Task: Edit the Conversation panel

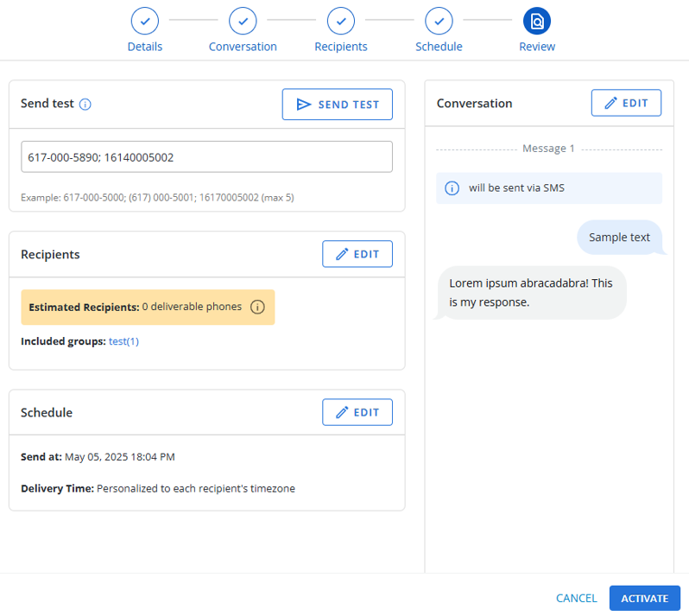Action: point(626,103)
